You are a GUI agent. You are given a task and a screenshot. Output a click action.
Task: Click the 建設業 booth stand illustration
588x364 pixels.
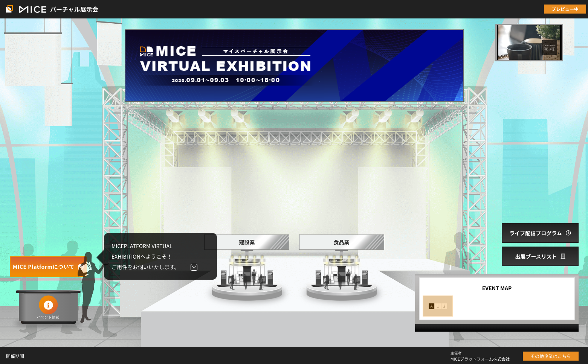[247, 275]
